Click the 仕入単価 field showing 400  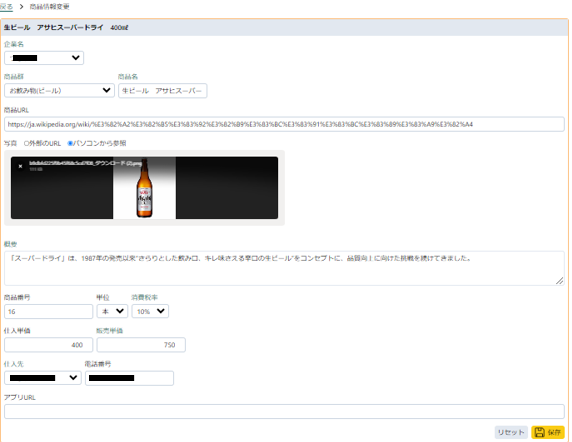pyautogui.click(x=49, y=345)
